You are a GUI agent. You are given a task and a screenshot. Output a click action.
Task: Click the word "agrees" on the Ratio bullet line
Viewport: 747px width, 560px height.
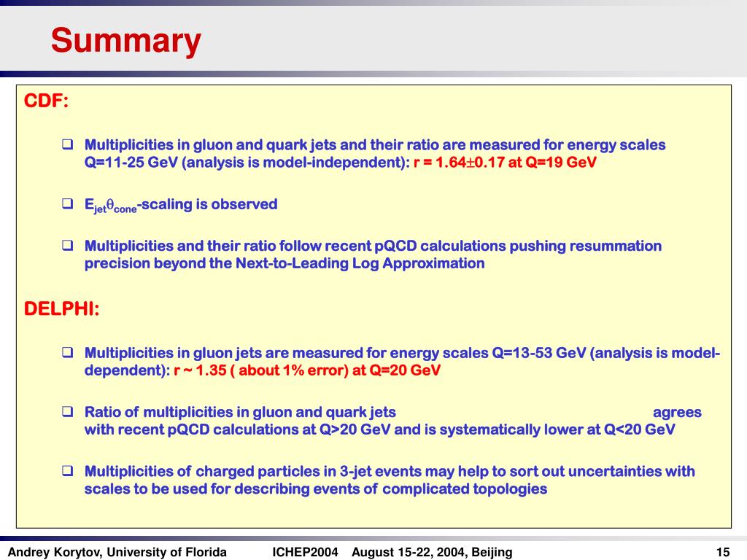[x=677, y=413]
